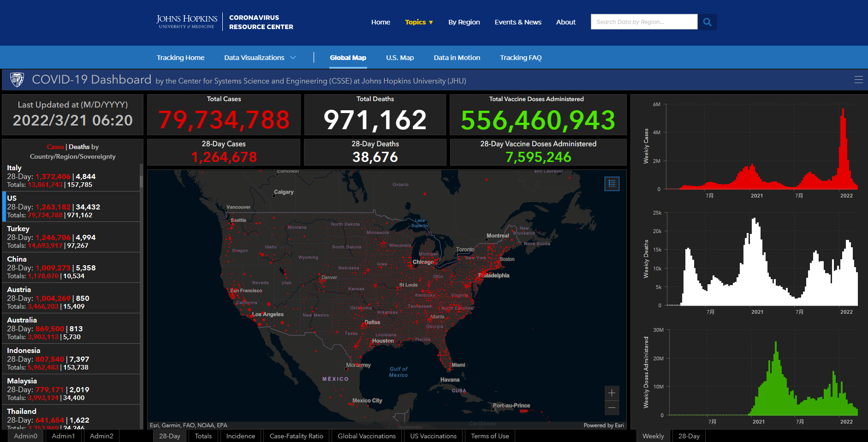Click the search magnifier icon
The height and width of the screenshot is (442, 868).
coord(707,22)
